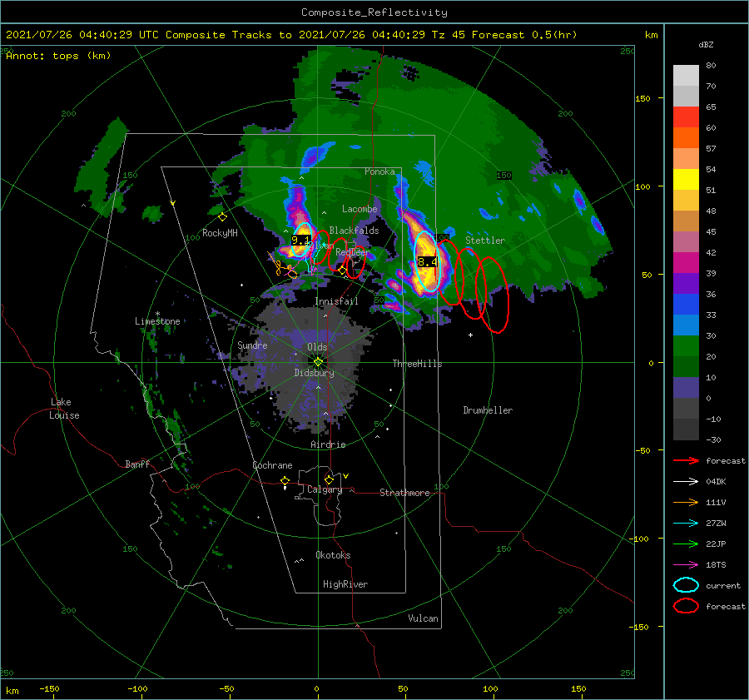Click the Innisfail city label
The image size is (749, 700).
tap(336, 301)
